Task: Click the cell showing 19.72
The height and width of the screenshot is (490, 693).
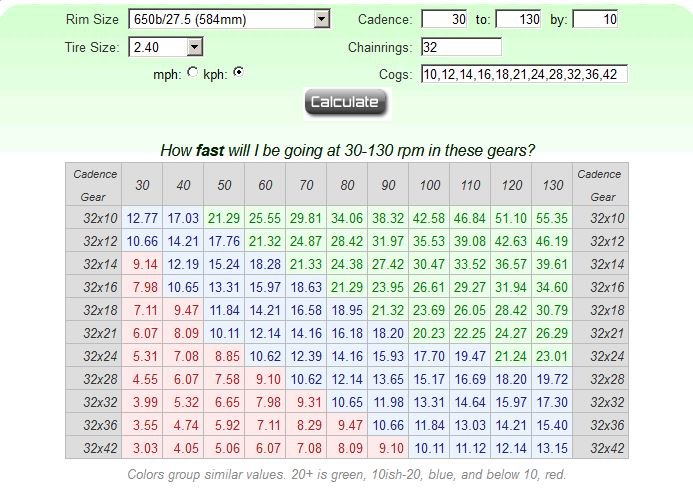Action: (552, 379)
